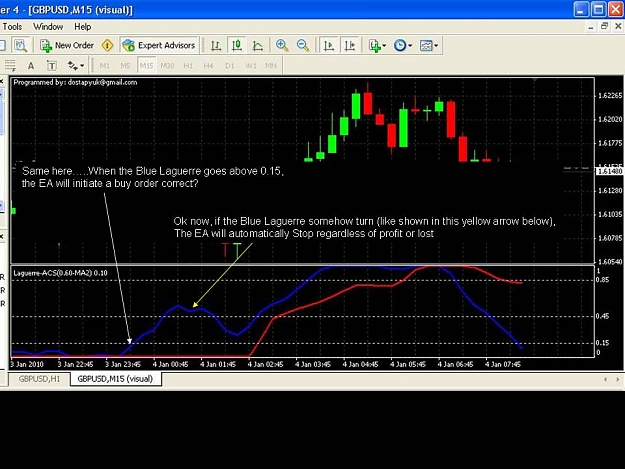Image resolution: width=625 pixels, height=469 pixels.
Task: Zoom in on the chart
Action: (282, 45)
